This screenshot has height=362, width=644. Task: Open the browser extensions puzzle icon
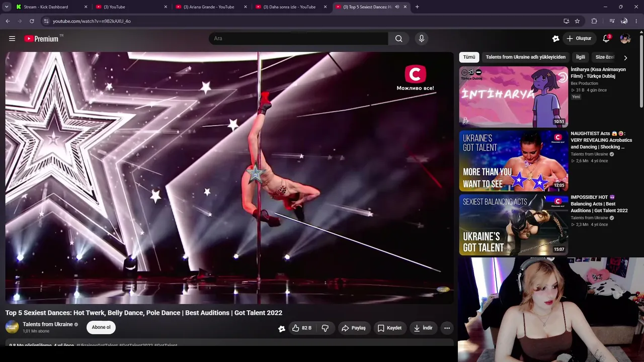(x=594, y=21)
